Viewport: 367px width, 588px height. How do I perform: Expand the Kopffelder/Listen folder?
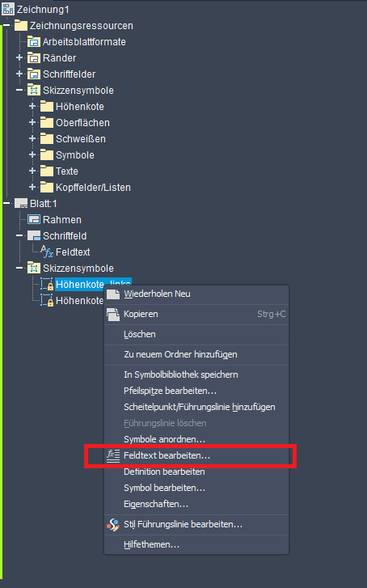pos(32,187)
